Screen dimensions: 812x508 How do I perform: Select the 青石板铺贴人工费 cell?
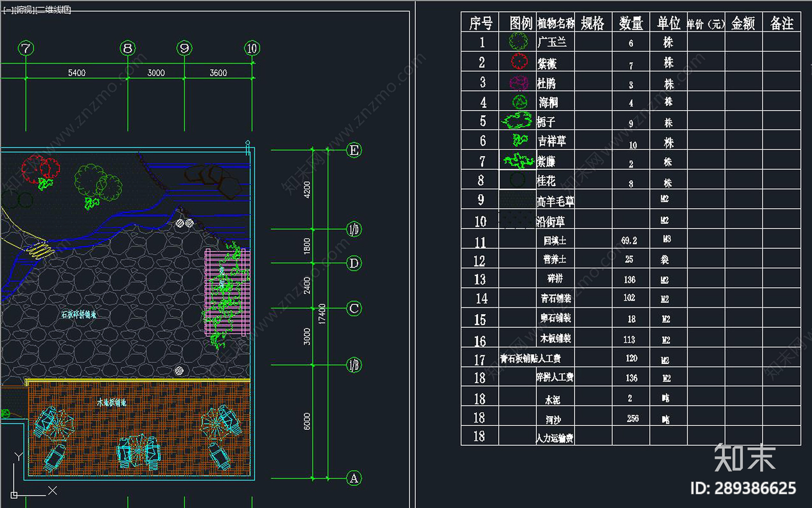[x=530, y=359]
